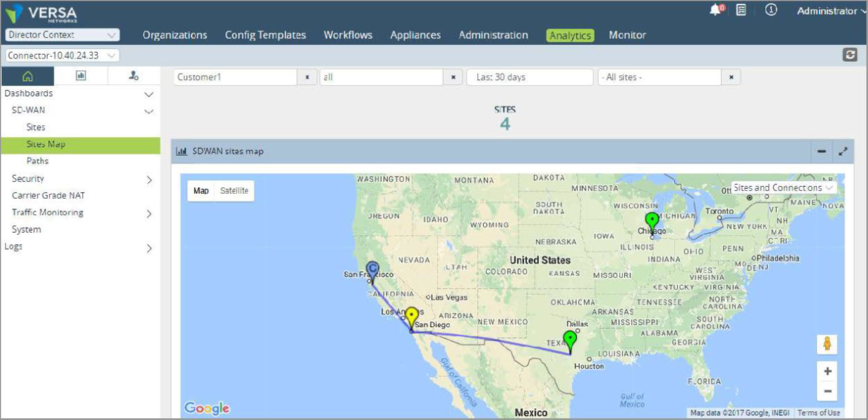Clear the Customer1 filter

coord(307,78)
